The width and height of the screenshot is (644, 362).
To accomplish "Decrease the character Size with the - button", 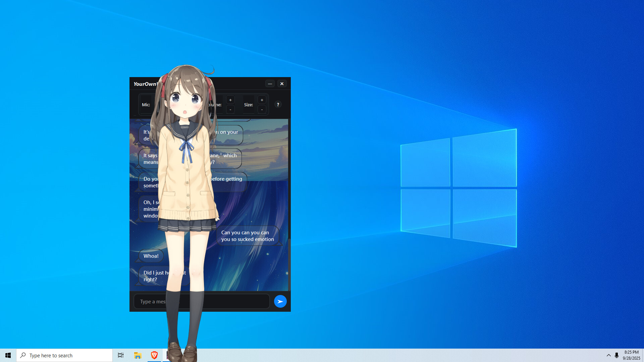I will coord(262,109).
